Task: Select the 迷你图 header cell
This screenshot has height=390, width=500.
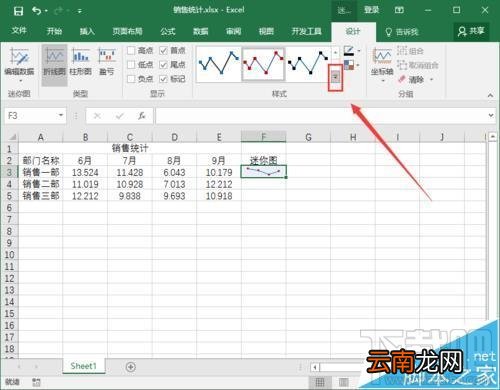Action: click(263, 160)
